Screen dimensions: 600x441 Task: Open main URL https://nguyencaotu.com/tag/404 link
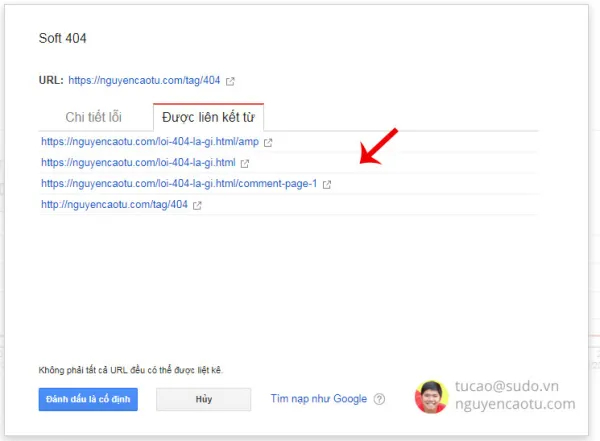144,80
